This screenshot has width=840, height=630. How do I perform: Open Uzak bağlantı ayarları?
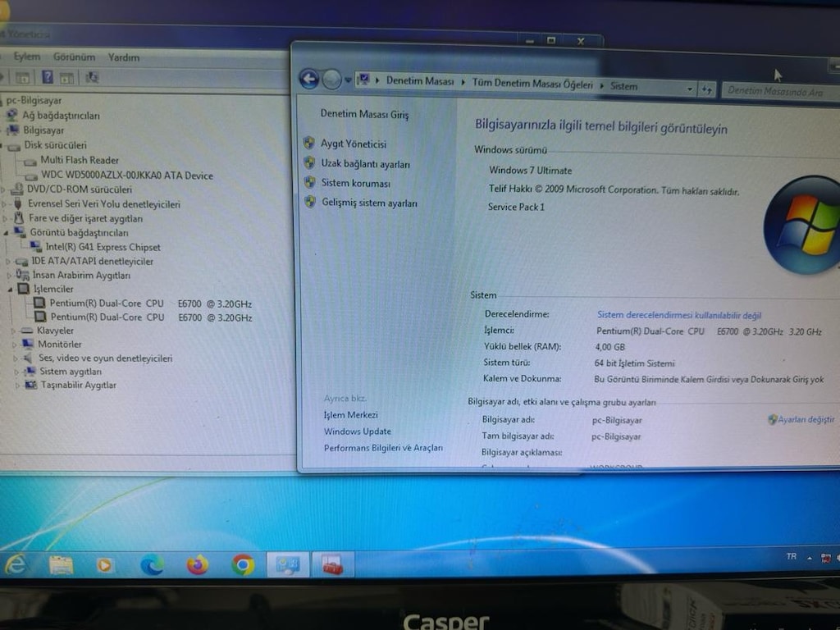(365, 164)
